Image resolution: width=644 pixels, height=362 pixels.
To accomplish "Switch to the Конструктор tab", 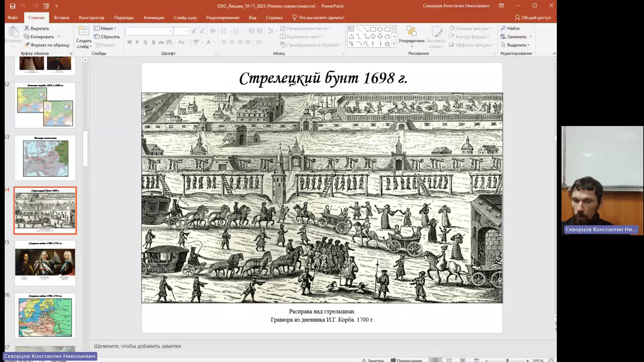I will 92,17.
